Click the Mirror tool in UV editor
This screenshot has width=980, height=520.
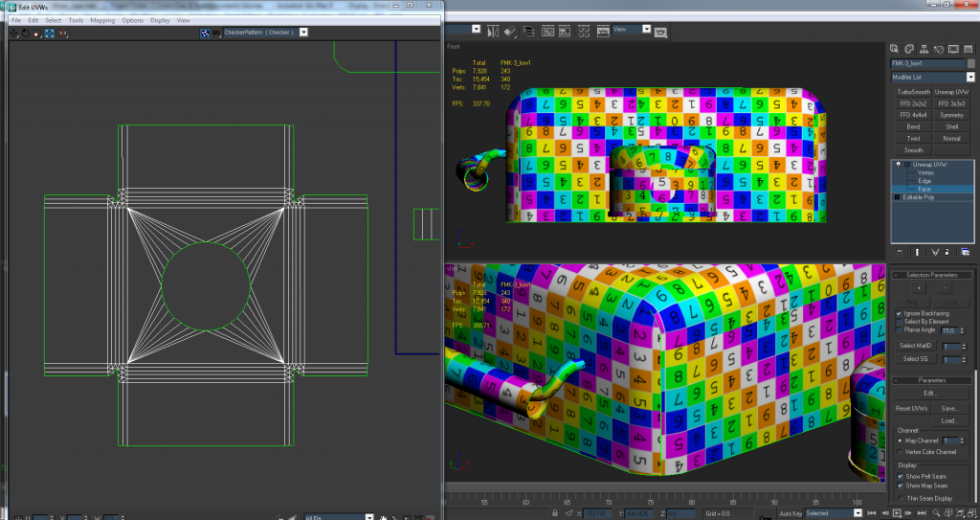pos(63,33)
